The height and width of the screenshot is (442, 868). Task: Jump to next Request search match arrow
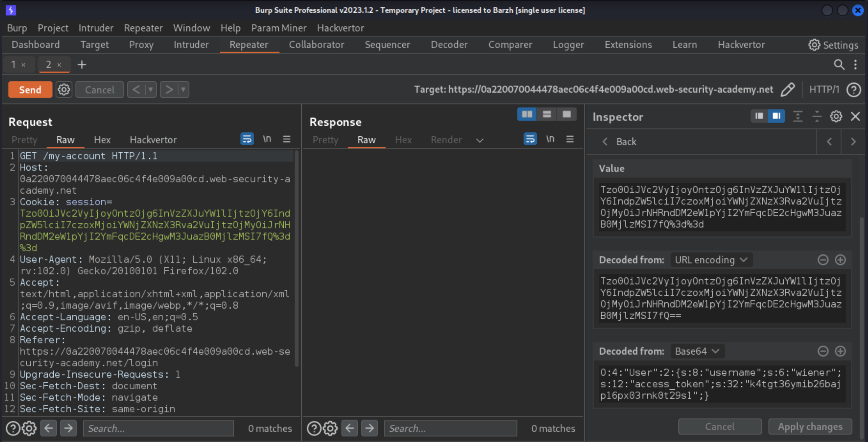coord(69,428)
